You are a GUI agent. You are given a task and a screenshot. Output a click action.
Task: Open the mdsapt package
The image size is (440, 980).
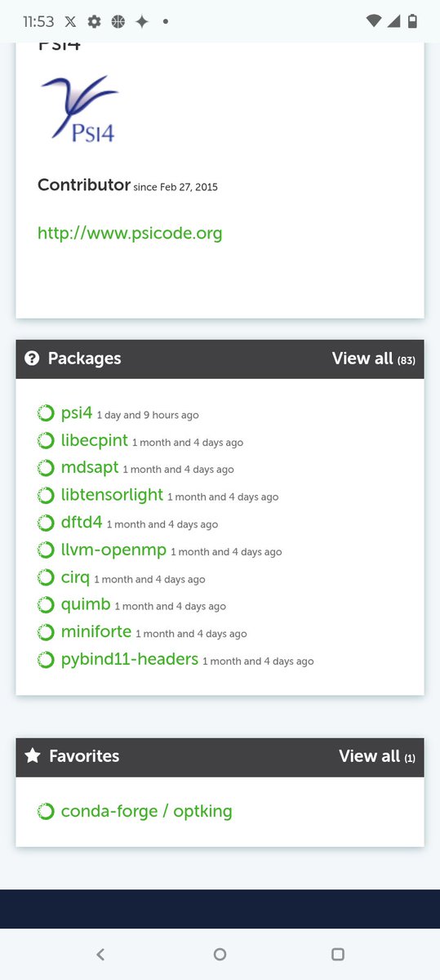click(90, 469)
